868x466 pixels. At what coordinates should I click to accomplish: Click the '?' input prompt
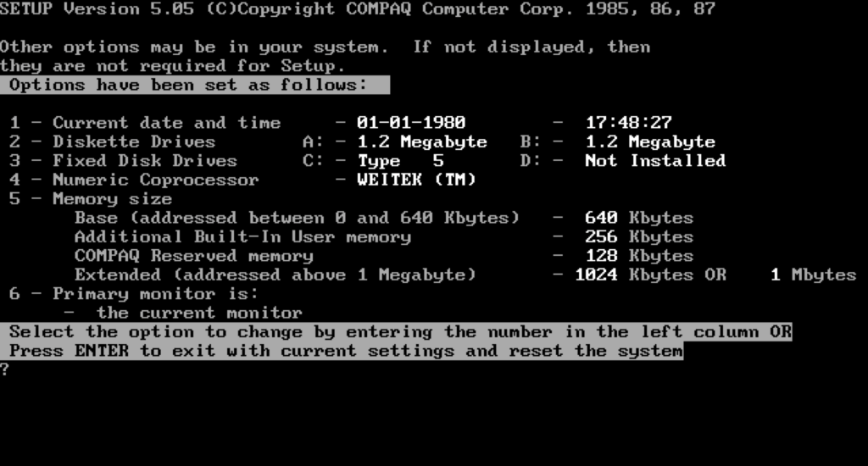(5, 369)
